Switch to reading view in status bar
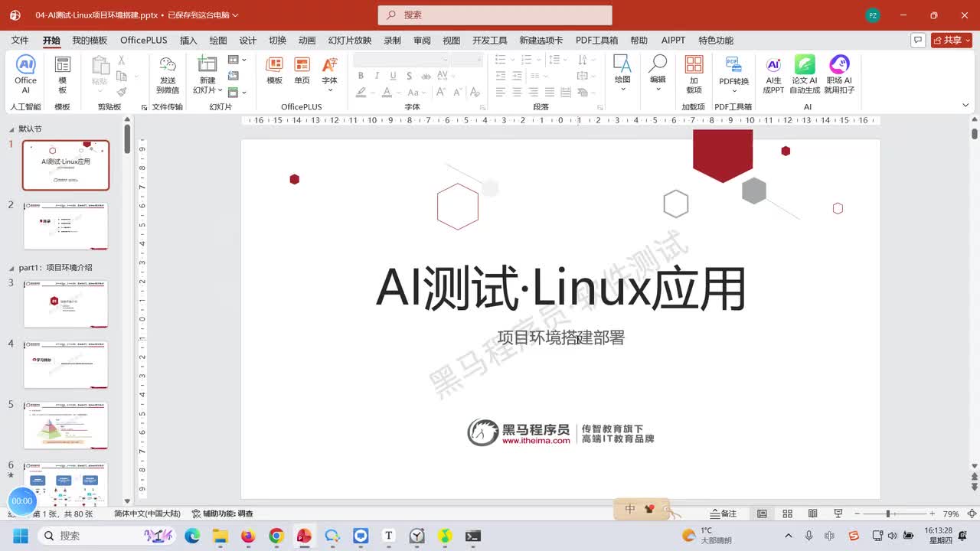 (x=813, y=514)
